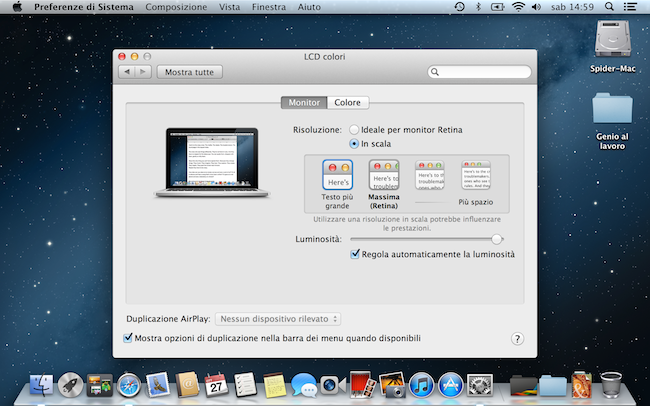Open Apple menu
Image resolution: width=650 pixels, height=406 pixels.
point(17,7)
